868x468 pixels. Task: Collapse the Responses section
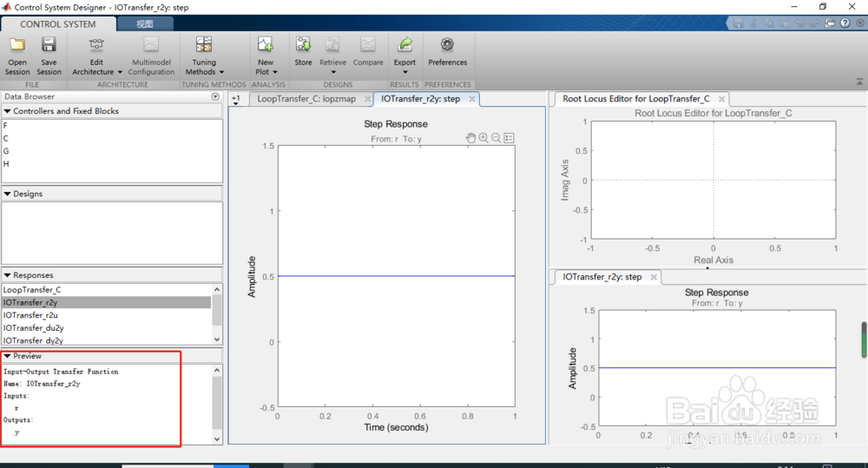tap(7, 275)
